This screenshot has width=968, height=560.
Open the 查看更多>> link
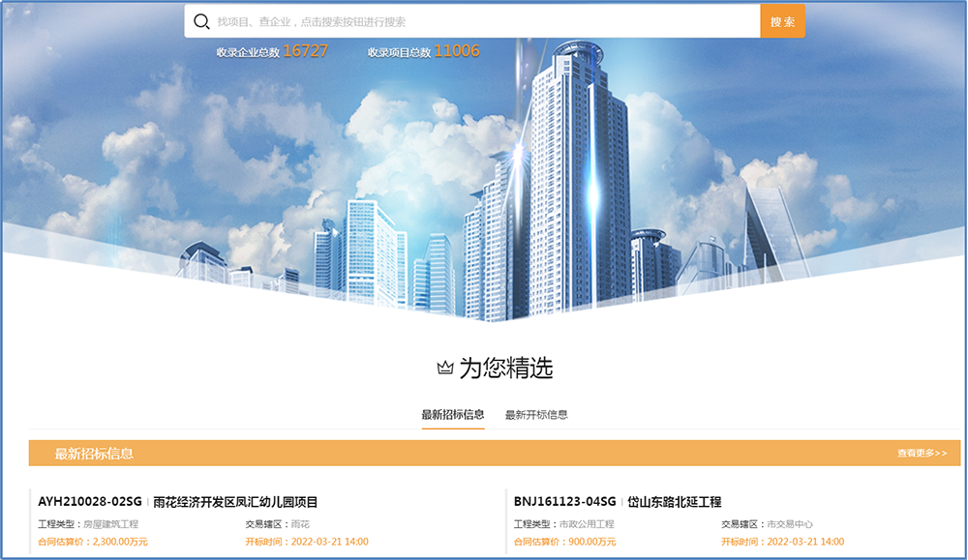[x=922, y=454]
